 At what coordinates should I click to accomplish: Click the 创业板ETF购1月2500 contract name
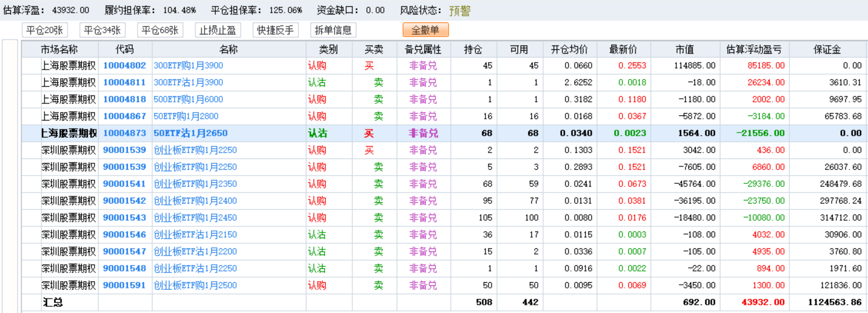[195, 285]
